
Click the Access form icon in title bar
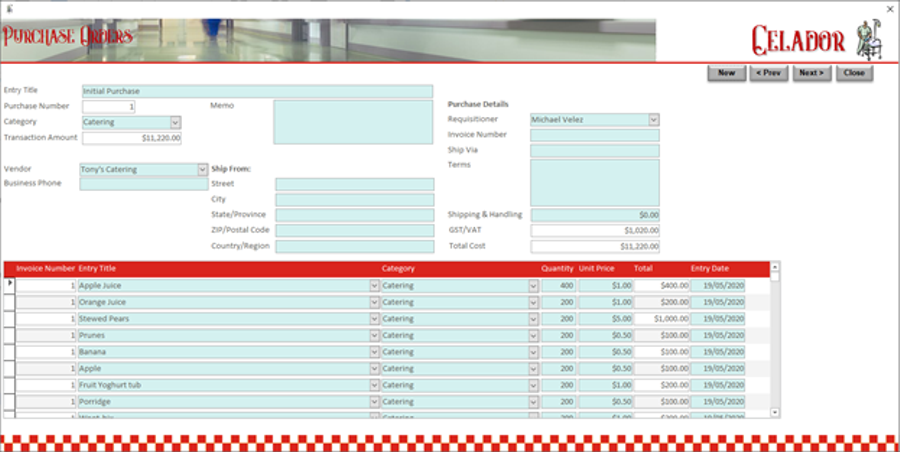point(9,9)
